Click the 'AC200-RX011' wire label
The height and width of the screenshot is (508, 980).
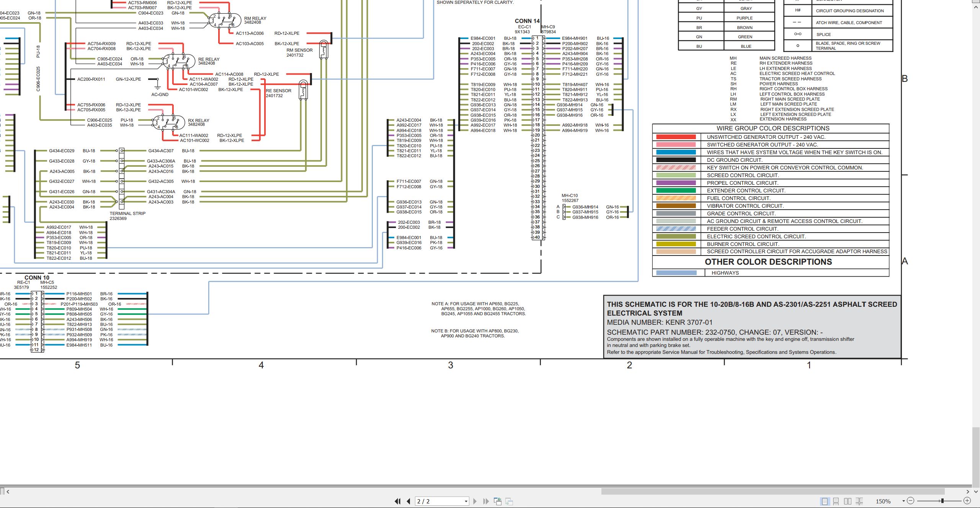91,79
